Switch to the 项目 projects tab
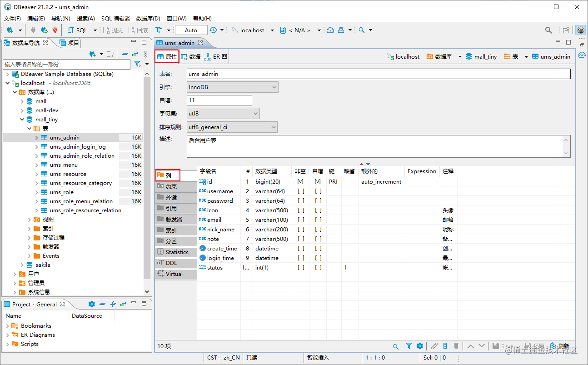 tap(70, 43)
